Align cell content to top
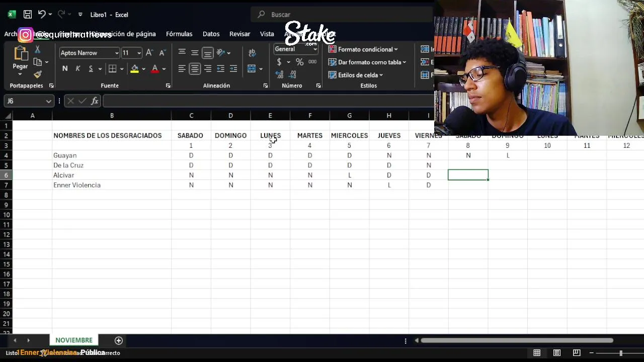 [x=182, y=52]
